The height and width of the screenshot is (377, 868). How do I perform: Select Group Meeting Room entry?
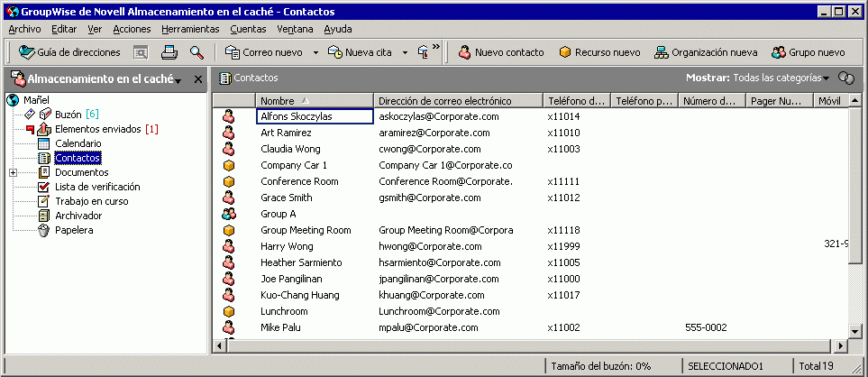306,230
